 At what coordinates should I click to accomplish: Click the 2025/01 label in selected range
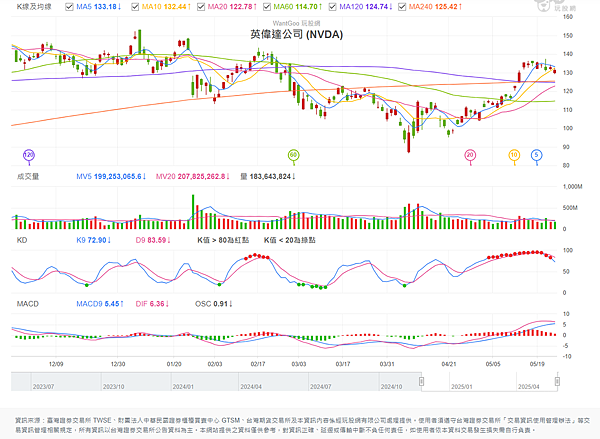coord(462,387)
